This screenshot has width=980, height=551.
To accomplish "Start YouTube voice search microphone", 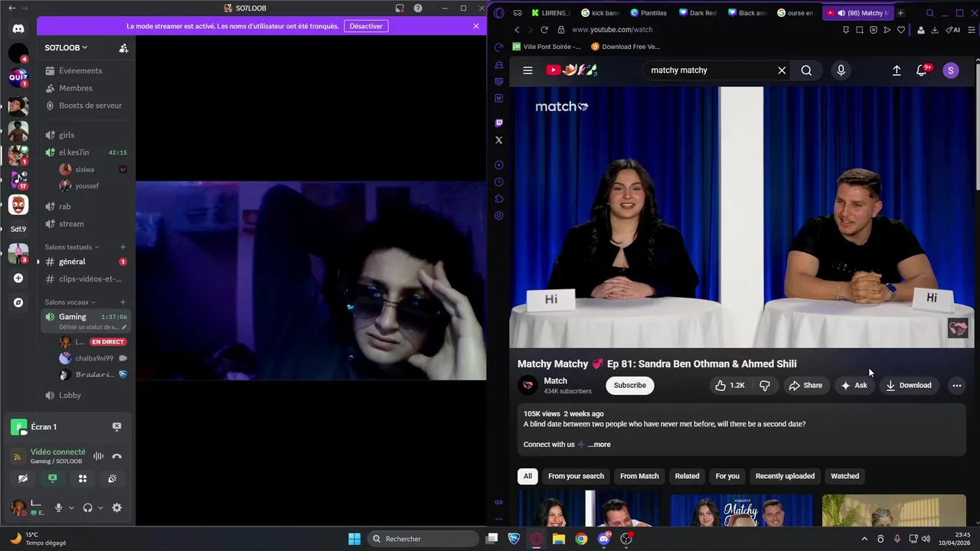I will point(841,70).
